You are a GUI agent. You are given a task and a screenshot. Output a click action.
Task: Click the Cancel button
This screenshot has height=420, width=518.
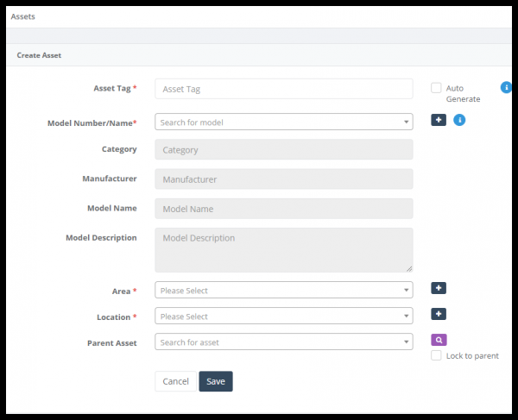point(175,381)
